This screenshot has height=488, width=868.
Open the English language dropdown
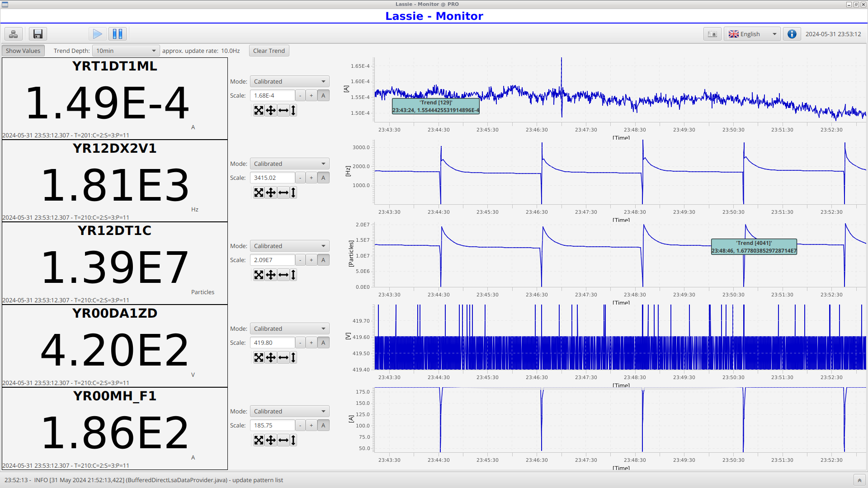[752, 34]
